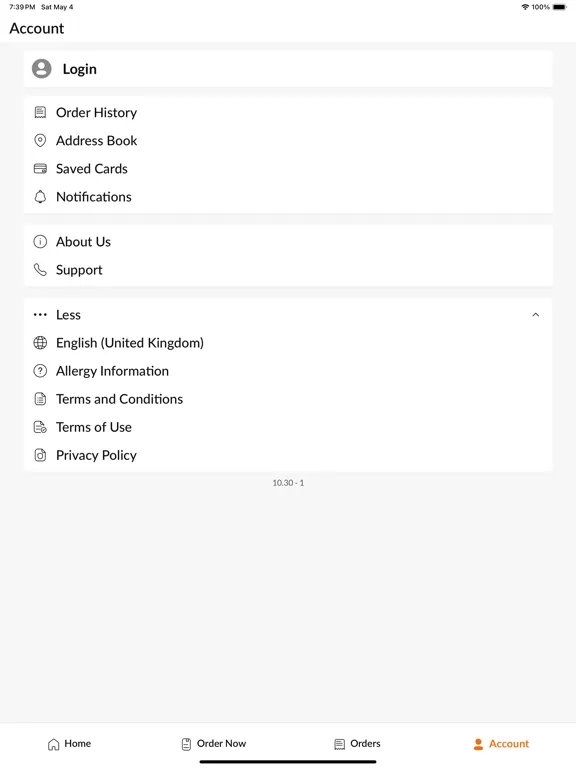Tap the three dots beside Less
This screenshot has width=576, height=768.
tap(40, 315)
